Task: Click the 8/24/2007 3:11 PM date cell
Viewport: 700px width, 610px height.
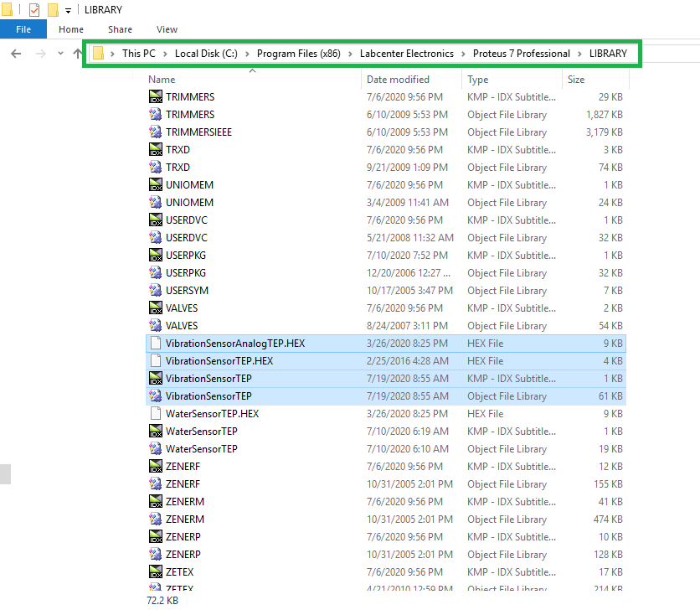Action: click(407, 326)
